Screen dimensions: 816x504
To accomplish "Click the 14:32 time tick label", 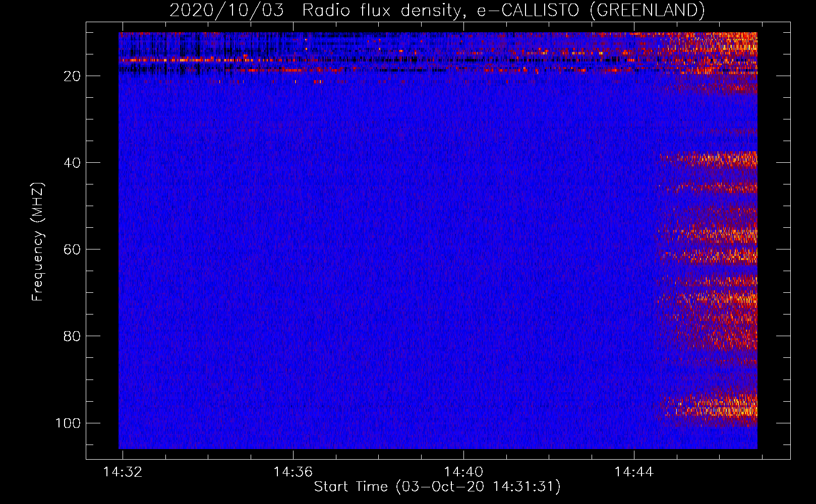I will [x=123, y=472].
